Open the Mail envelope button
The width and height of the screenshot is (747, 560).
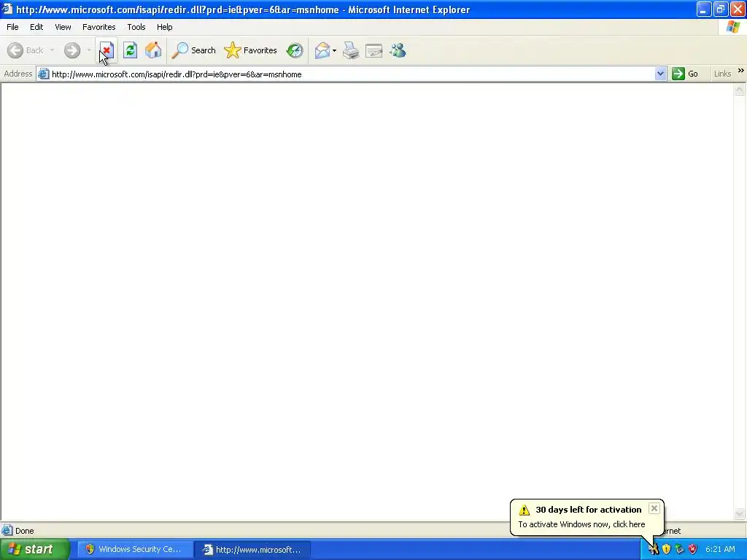[x=322, y=50]
